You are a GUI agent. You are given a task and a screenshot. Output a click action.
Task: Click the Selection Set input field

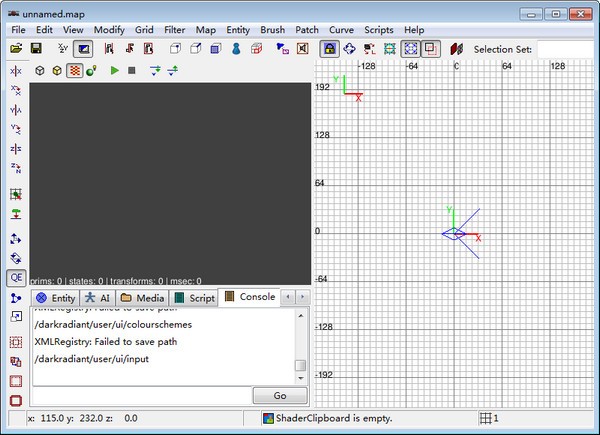pyautogui.click(x=564, y=48)
